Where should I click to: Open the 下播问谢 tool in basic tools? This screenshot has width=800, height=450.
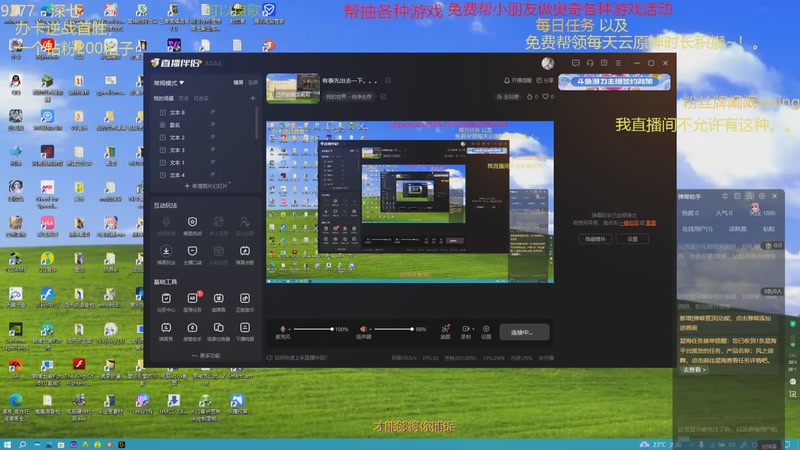pos(245,331)
